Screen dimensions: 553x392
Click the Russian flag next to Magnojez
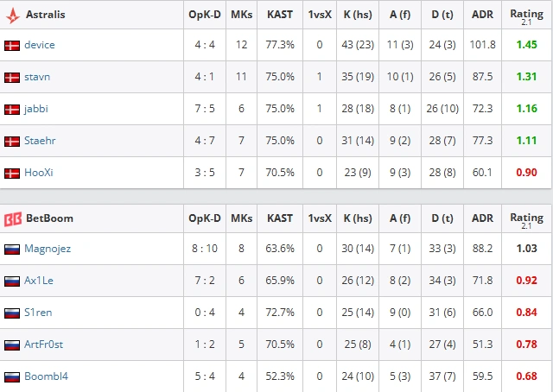(x=12, y=250)
